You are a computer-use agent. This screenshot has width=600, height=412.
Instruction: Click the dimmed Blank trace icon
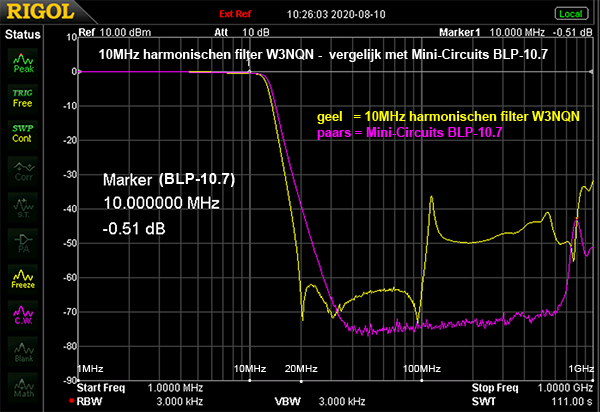pyautogui.click(x=23, y=351)
